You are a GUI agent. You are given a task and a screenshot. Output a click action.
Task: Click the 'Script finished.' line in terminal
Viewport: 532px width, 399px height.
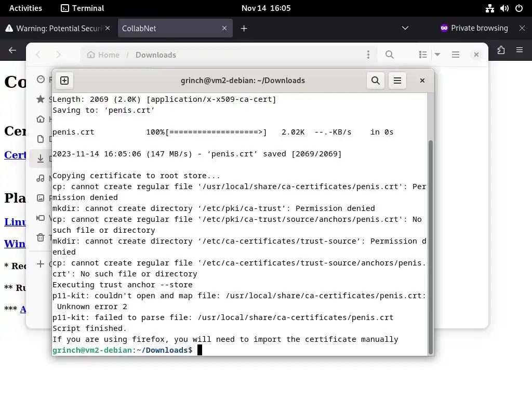pos(89,328)
